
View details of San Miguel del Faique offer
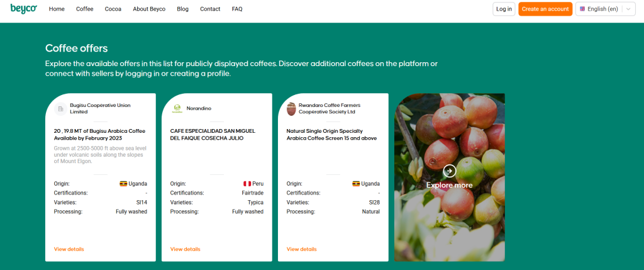[x=186, y=249]
